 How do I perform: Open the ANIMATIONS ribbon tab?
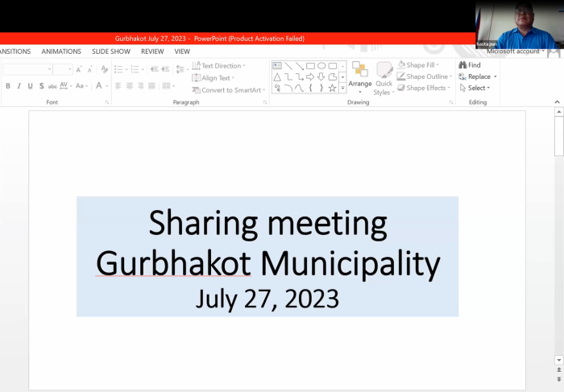click(61, 52)
